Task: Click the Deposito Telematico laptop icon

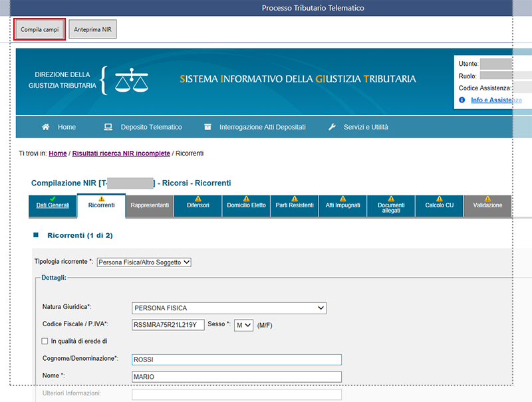Action: pyautogui.click(x=108, y=127)
